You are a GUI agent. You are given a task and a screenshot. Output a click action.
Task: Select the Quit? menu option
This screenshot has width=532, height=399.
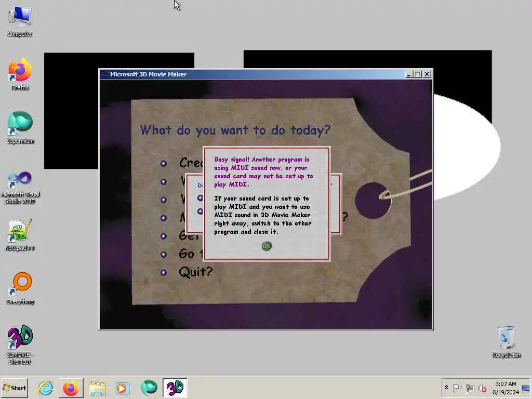[x=196, y=272]
